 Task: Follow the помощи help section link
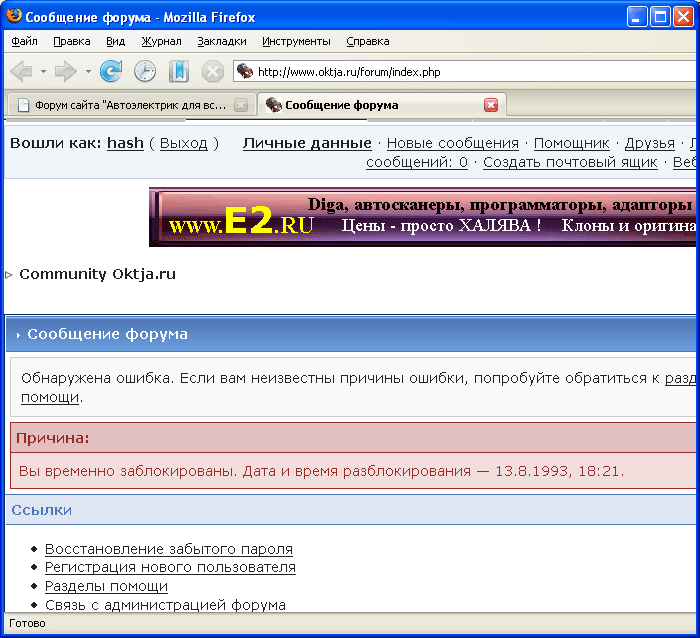[x=50, y=397]
